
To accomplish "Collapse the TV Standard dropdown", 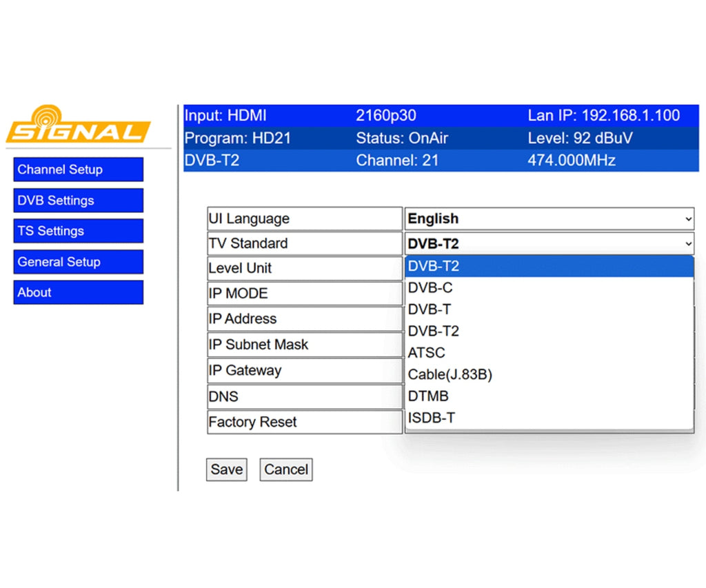I will [549, 243].
